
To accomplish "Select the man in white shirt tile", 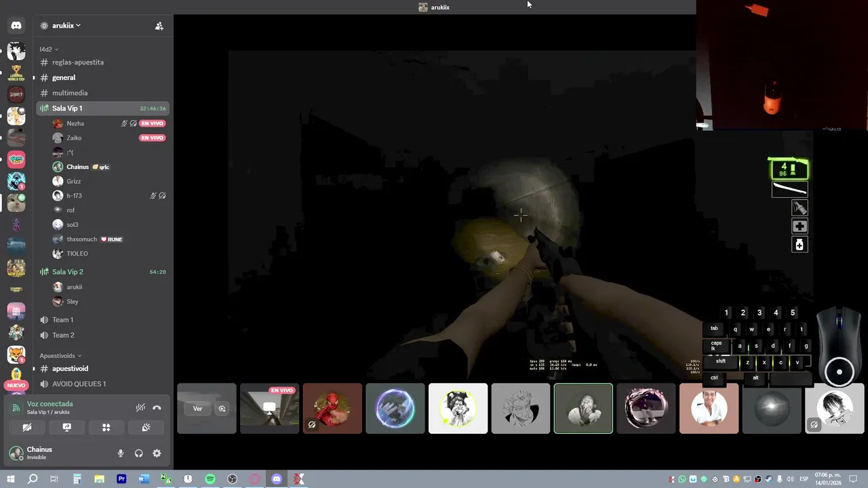I will [x=709, y=409].
